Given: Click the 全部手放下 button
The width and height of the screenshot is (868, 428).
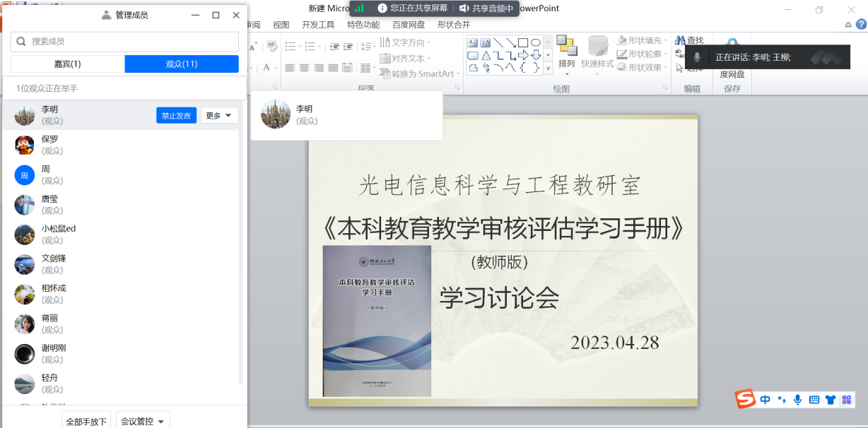Looking at the screenshot, I should coord(86,421).
